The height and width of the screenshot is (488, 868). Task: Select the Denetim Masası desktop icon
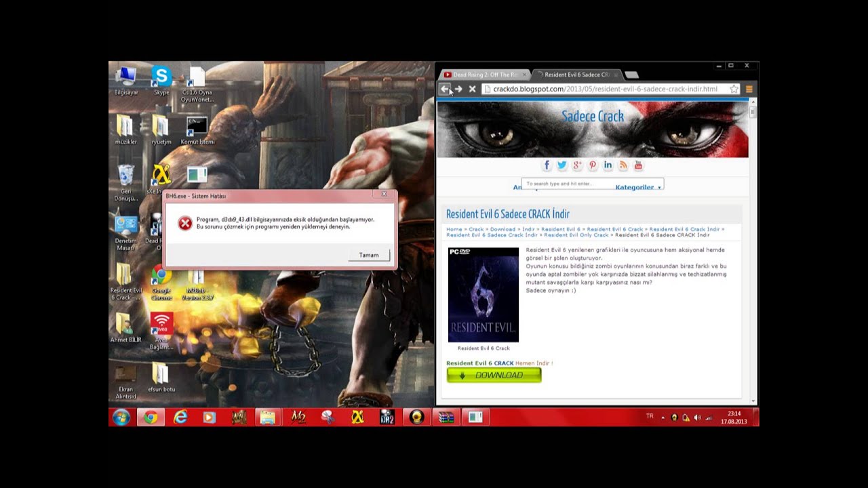pyautogui.click(x=125, y=232)
